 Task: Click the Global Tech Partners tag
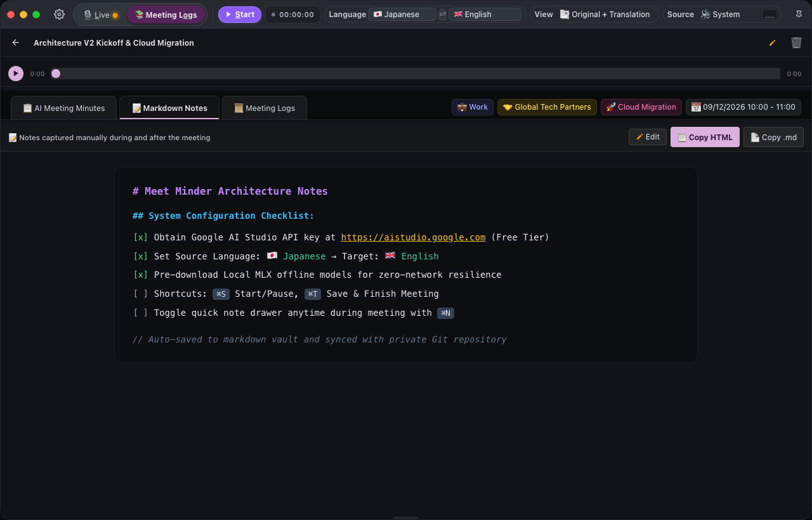547,107
